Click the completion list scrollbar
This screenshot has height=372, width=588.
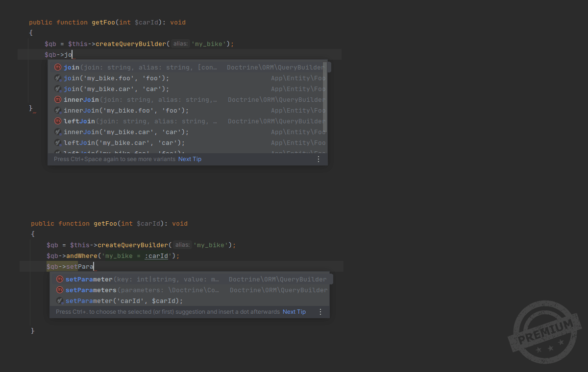(325, 98)
